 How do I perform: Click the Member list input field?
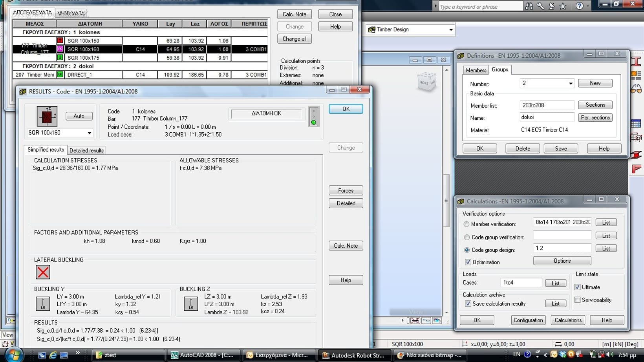tap(546, 105)
